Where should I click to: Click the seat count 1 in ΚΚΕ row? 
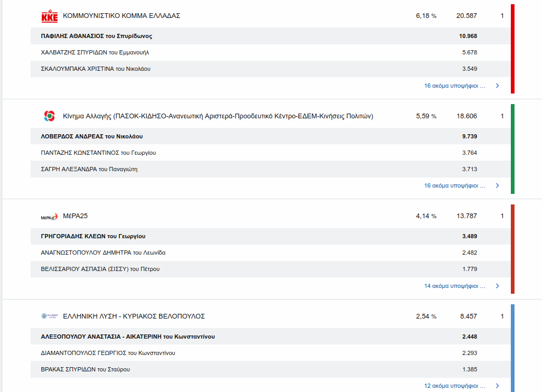502,16
